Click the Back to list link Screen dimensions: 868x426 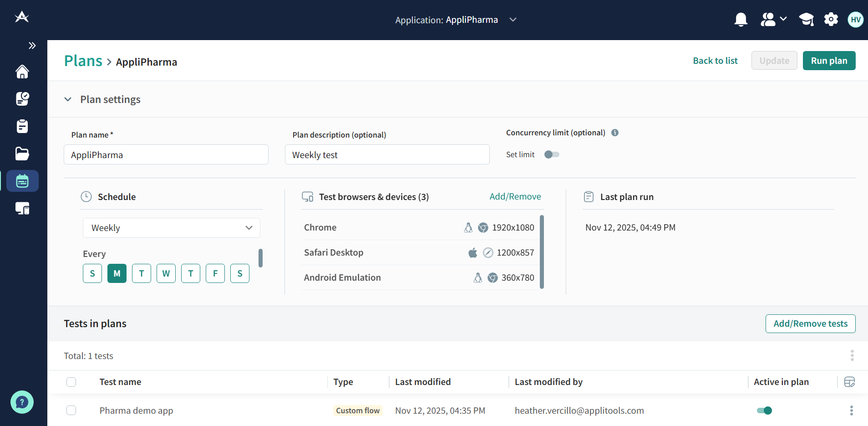point(715,61)
